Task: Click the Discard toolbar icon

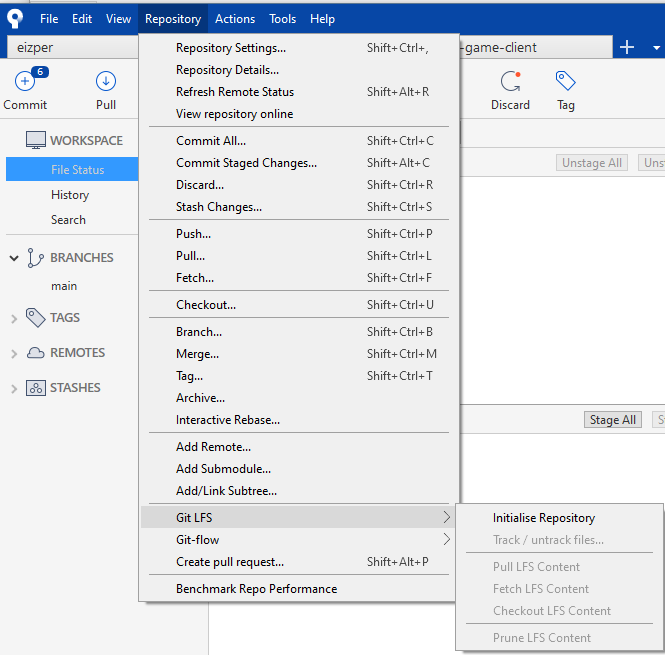Action: point(510,83)
